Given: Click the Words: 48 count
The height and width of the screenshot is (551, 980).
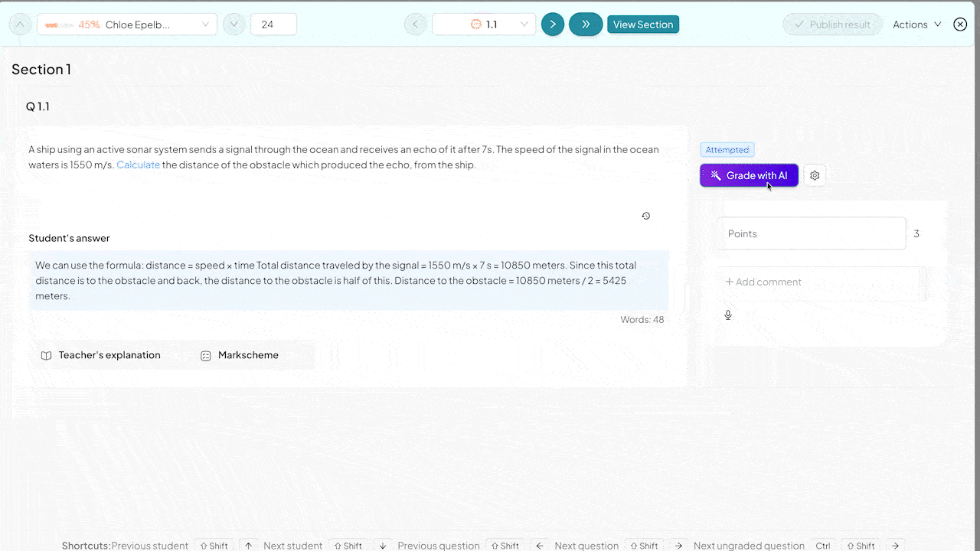Looking at the screenshot, I should (x=642, y=319).
